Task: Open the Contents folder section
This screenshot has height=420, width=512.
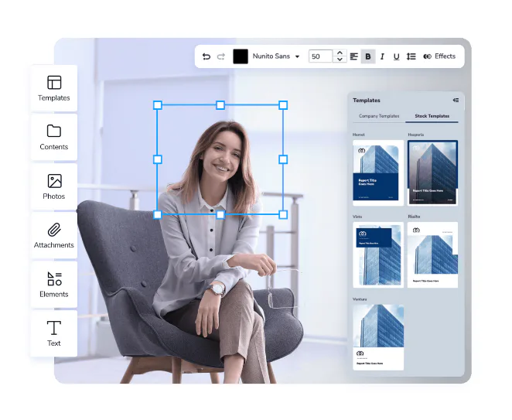Action: (x=54, y=137)
